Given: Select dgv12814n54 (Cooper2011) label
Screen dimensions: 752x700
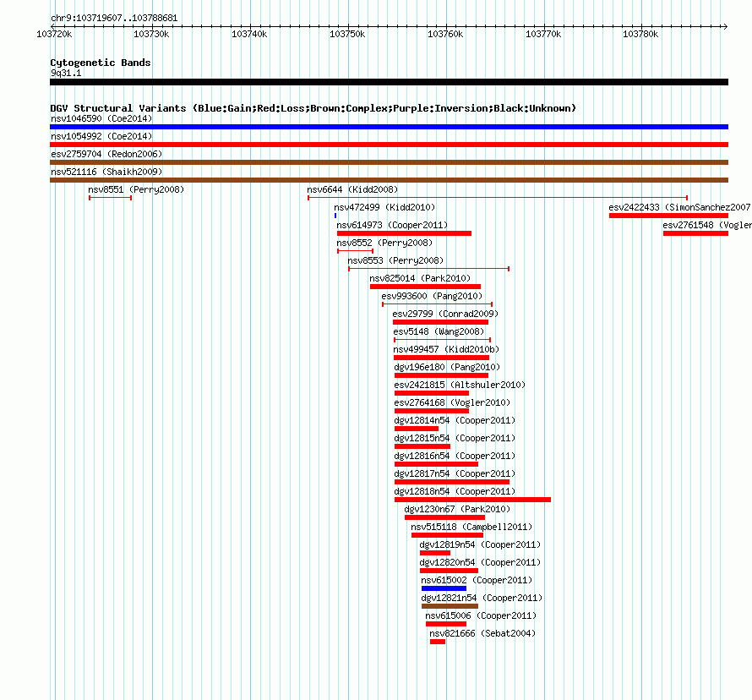Looking at the screenshot, I should pyautogui.click(x=455, y=420).
